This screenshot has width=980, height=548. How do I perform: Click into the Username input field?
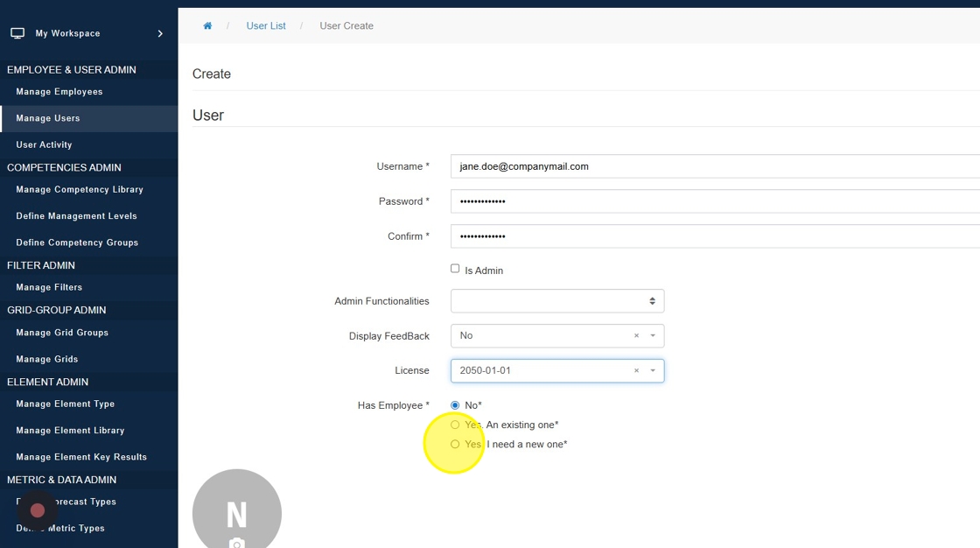coord(713,166)
